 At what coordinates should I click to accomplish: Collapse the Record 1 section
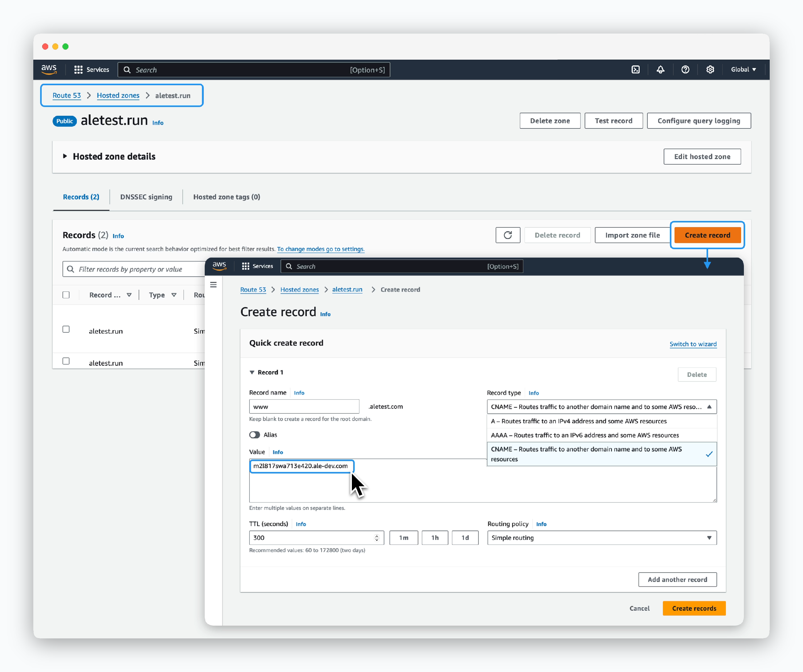coord(252,372)
